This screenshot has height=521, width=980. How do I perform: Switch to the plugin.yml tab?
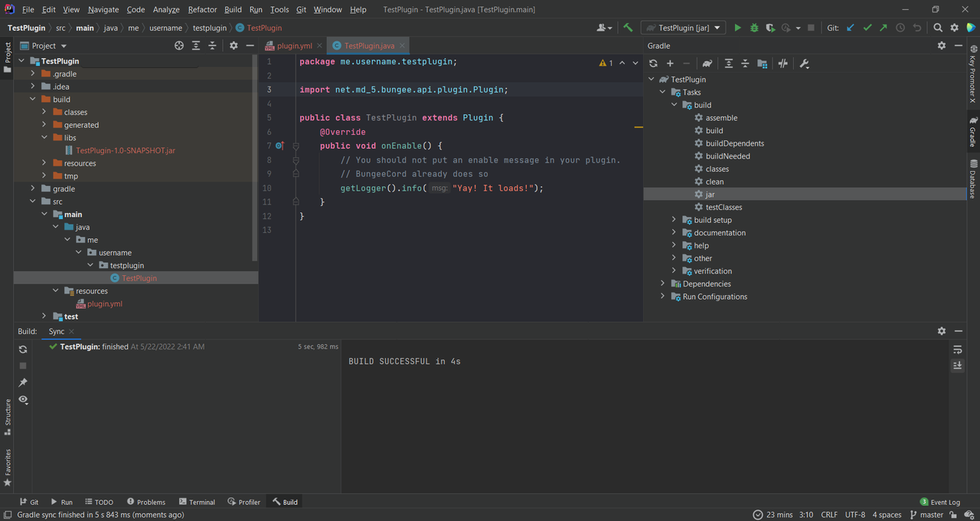pyautogui.click(x=293, y=45)
